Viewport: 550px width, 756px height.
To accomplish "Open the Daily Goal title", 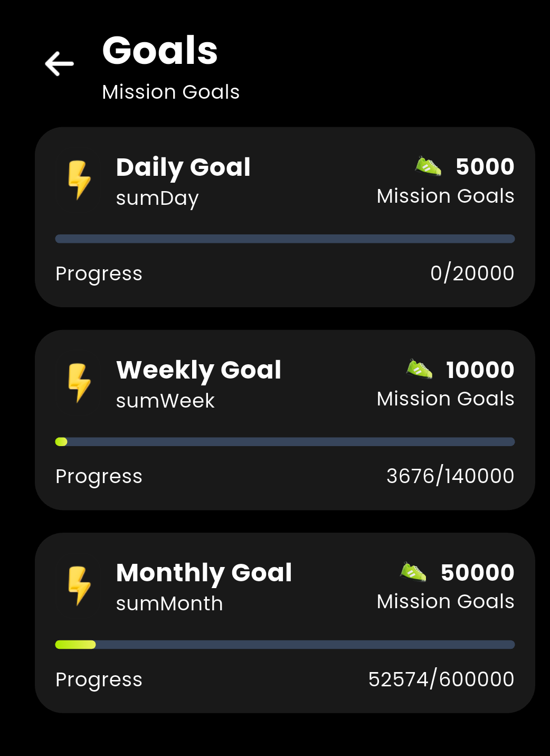I will coord(183,167).
